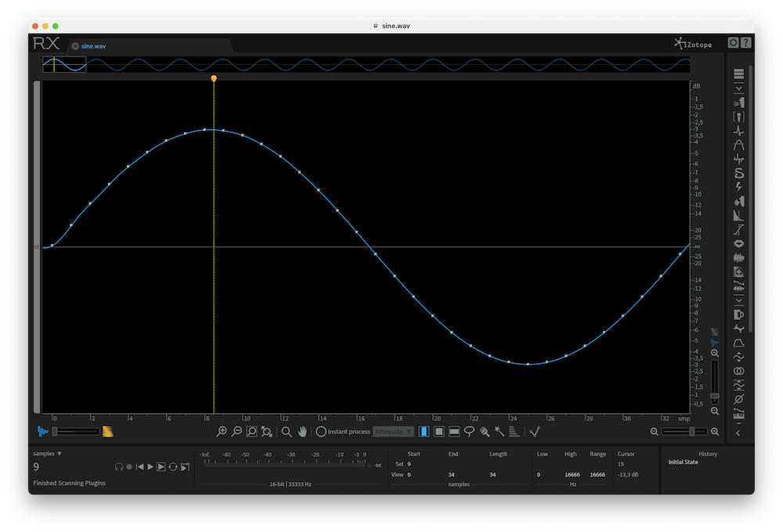Open the samples time format dropdown
783x532 pixels.
(x=48, y=454)
